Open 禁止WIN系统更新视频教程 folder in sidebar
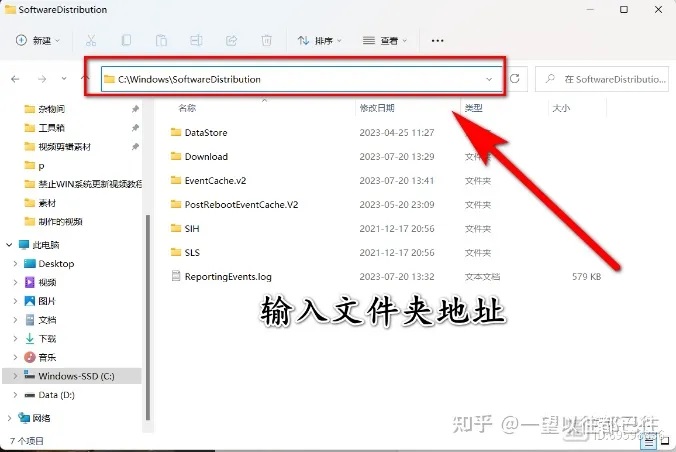This screenshot has height=452, width=676. (x=90, y=184)
